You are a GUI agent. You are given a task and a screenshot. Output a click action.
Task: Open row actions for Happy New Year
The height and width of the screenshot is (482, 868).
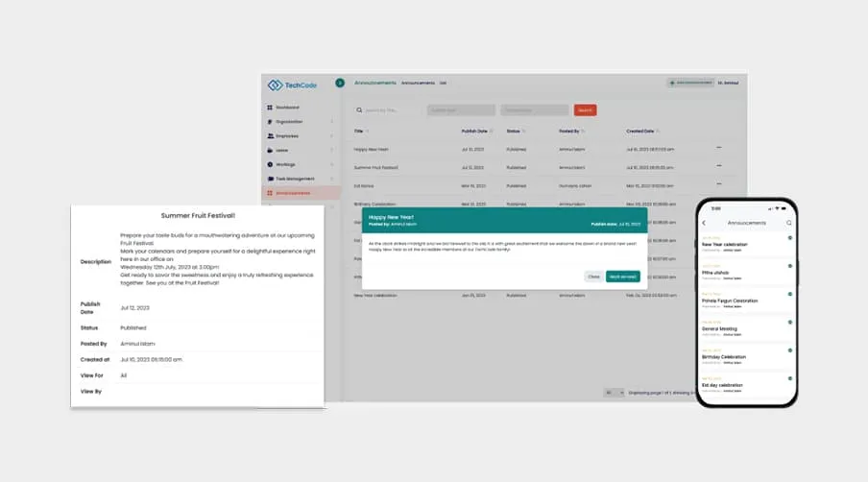[719, 148]
